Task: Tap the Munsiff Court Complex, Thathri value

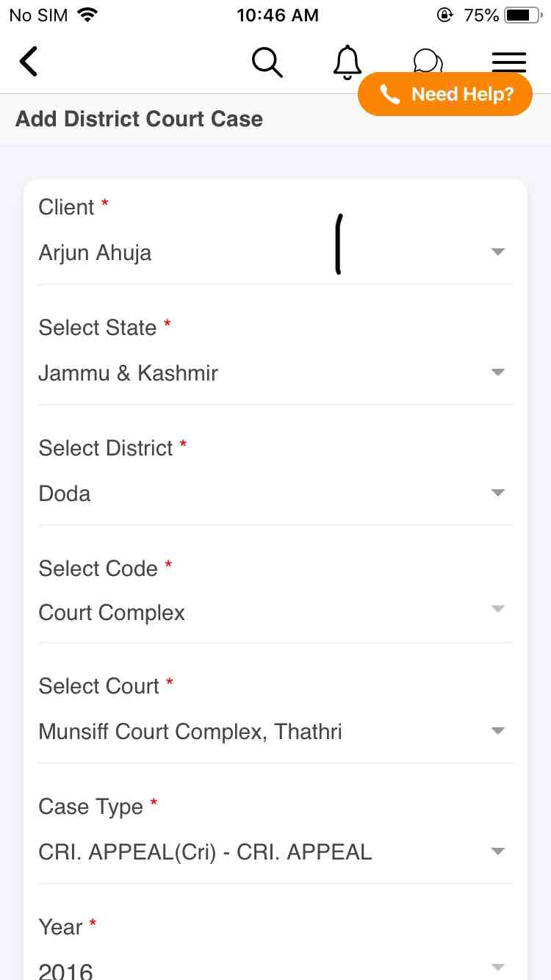Action: coord(190,732)
